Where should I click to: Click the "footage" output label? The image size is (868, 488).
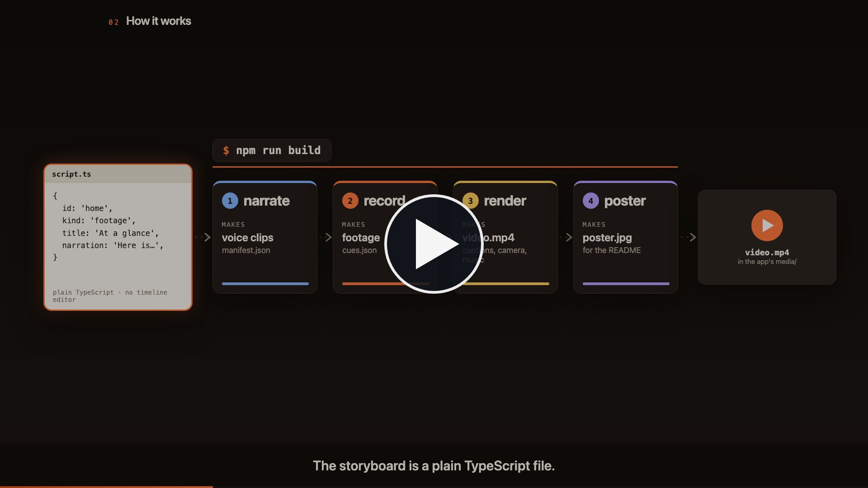pyautogui.click(x=361, y=238)
